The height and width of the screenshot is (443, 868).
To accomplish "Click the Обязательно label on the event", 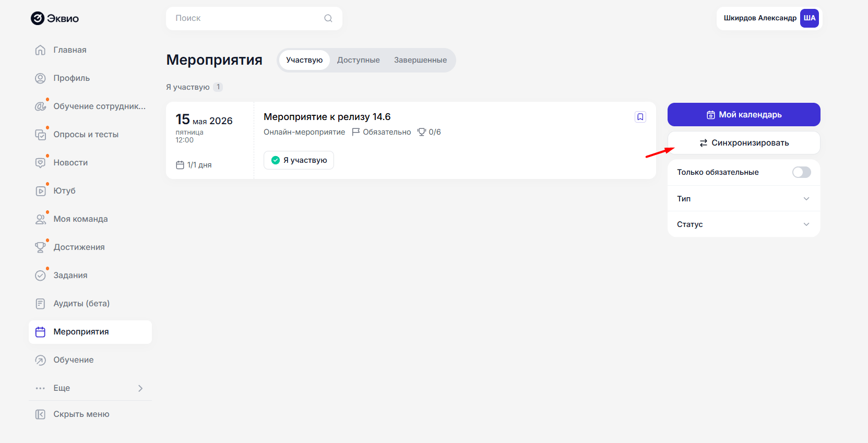I will pyautogui.click(x=387, y=132).
